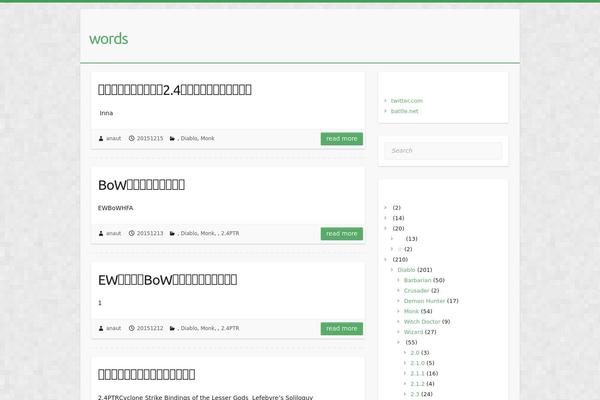Image resolution: width=600 pixels, height=400 pixels.
Task: Open the 'words' site title link
Action: click(x=109, y=39)
